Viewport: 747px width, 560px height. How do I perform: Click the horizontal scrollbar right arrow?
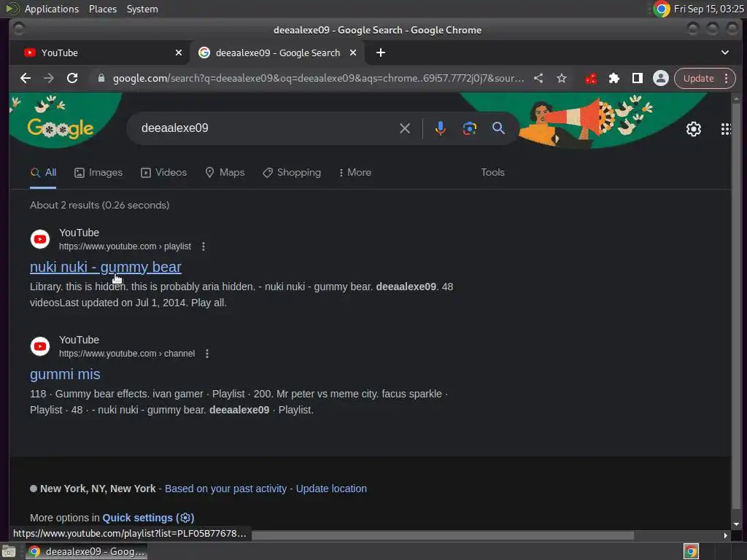725,536
